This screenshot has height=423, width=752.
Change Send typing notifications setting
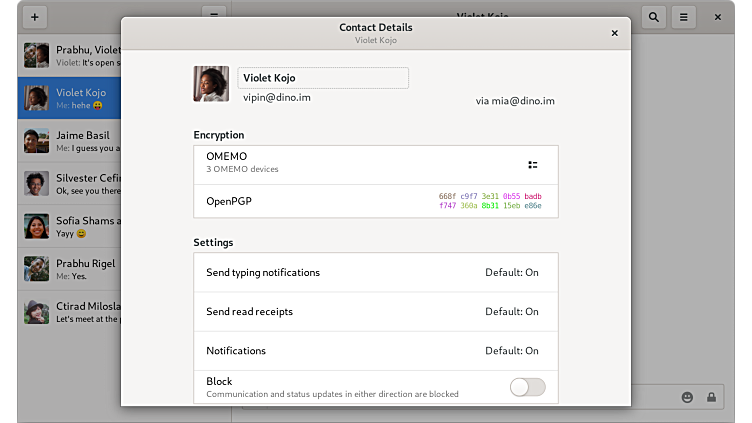(511, 272)
